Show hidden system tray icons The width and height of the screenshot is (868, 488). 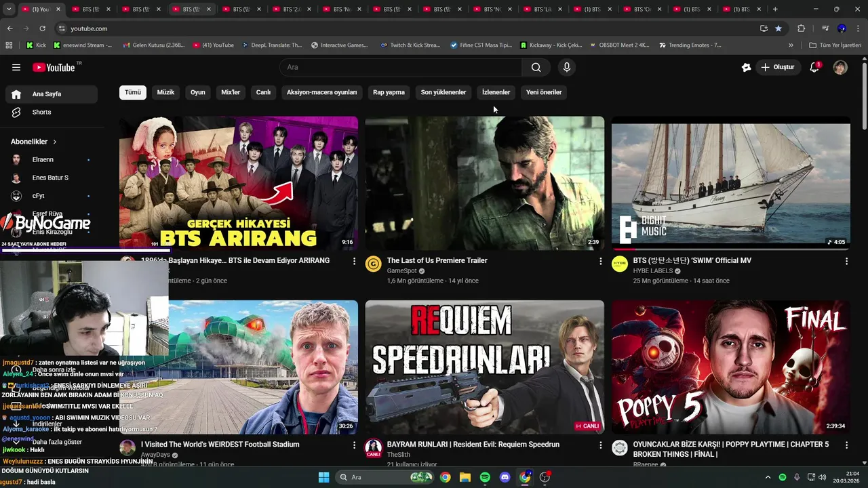click(x=768, y=477)
